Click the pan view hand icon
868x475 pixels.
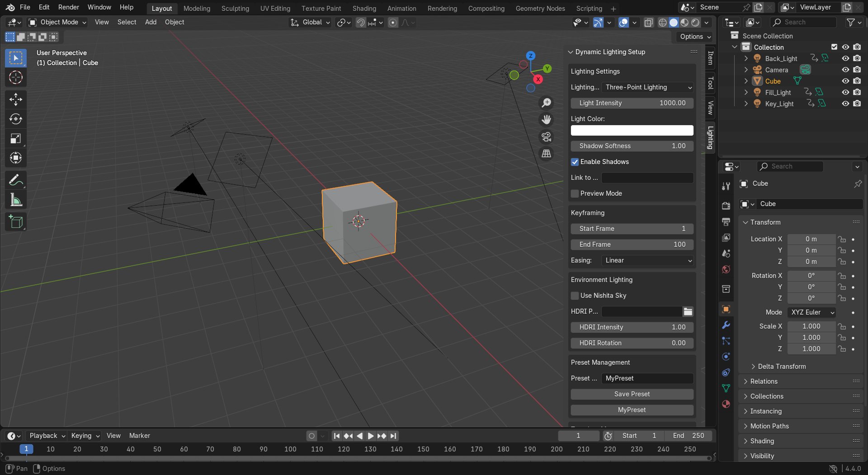547,120
